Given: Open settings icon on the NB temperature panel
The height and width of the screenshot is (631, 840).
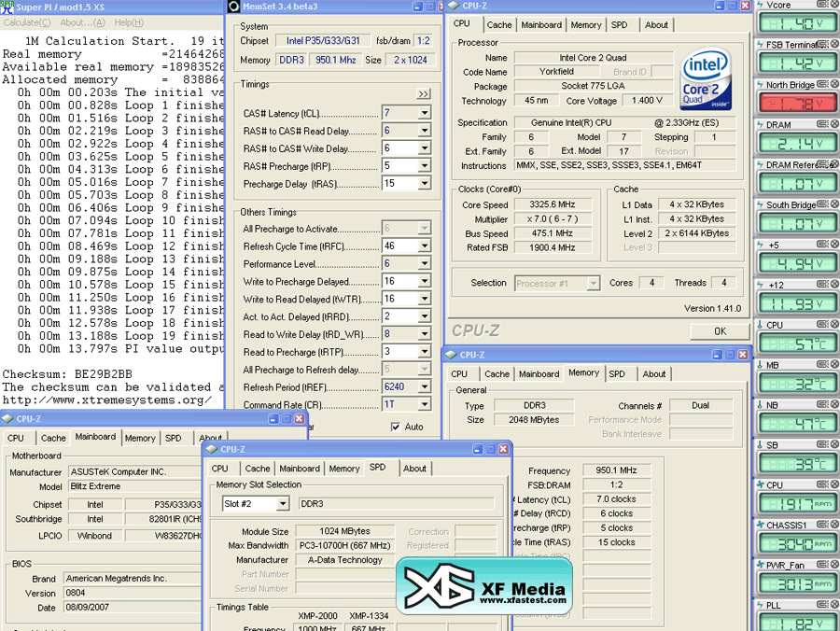Looking at the screenshot, I should (822, 404).
